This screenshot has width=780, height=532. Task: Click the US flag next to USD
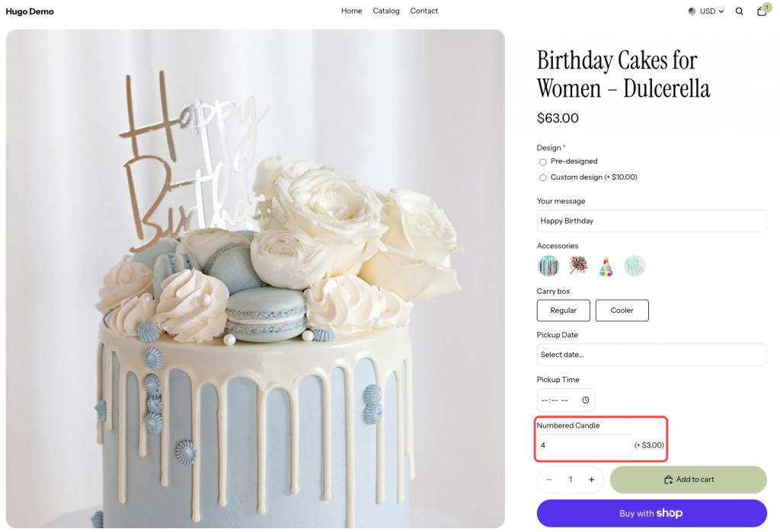[x=693, y=11]
